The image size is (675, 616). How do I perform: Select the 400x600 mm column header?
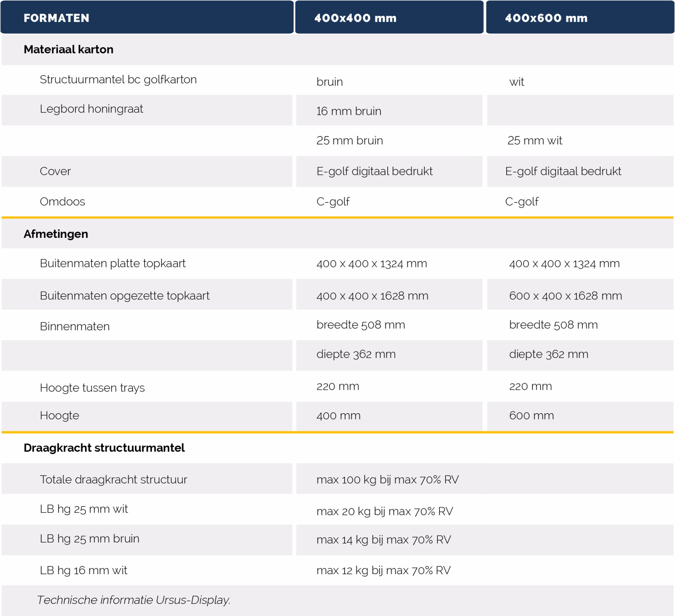coord(546,18)
